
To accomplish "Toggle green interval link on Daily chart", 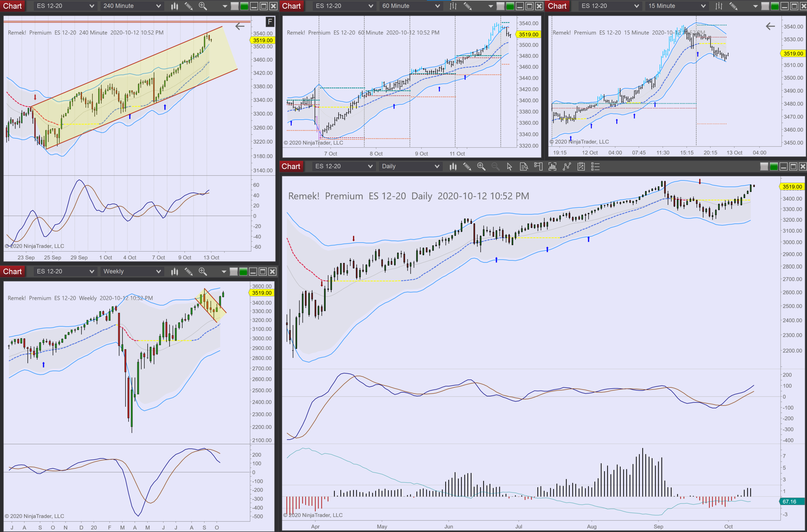I will coord(774,166).
